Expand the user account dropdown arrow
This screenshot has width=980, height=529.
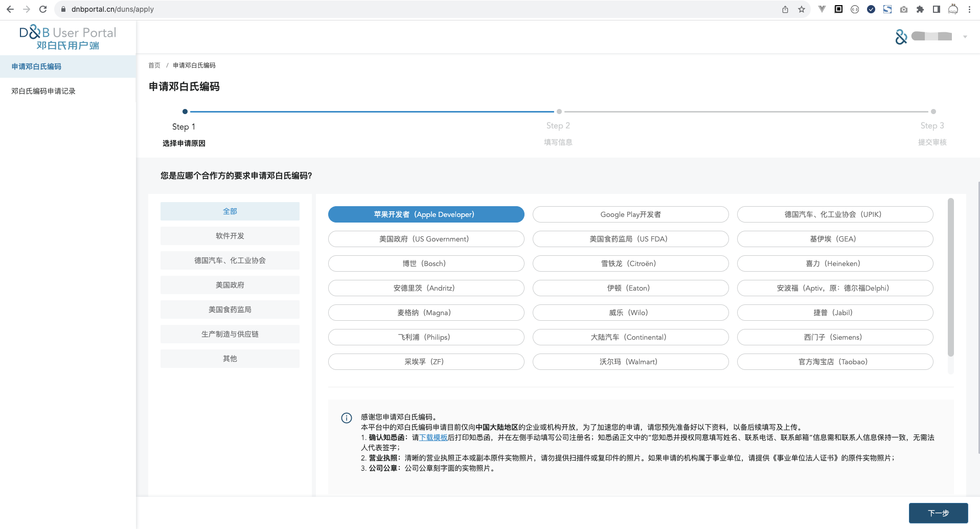coord(965,37)
